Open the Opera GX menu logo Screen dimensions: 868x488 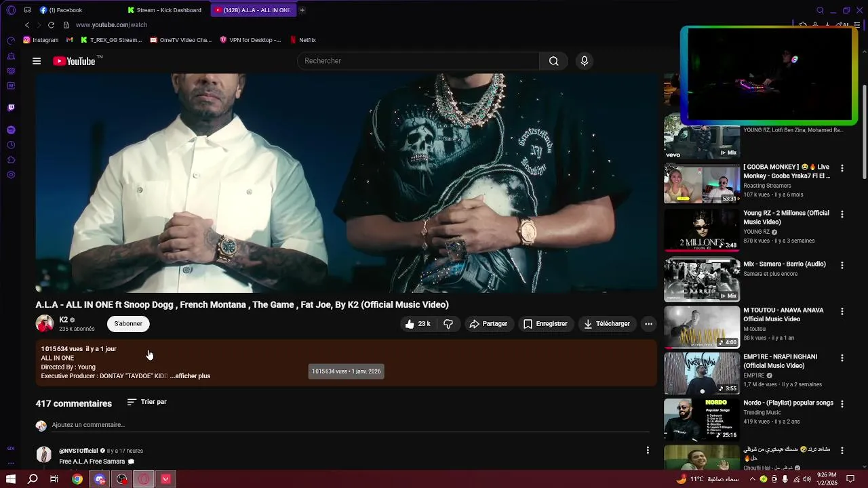coord(11,10)
